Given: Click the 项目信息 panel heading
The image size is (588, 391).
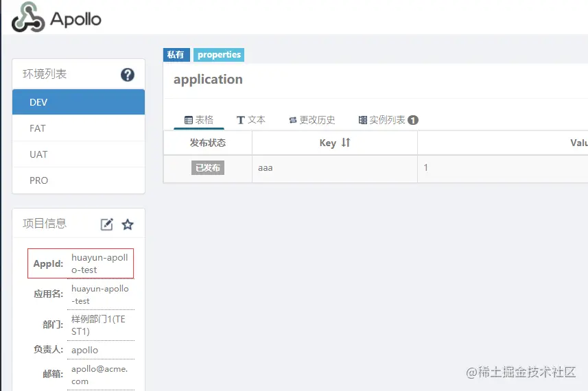Looking at the screenshot, I should pos(45,224).
